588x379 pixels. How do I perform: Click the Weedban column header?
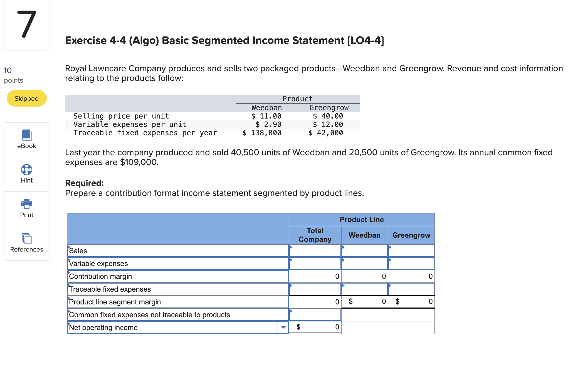coord(364,235)
